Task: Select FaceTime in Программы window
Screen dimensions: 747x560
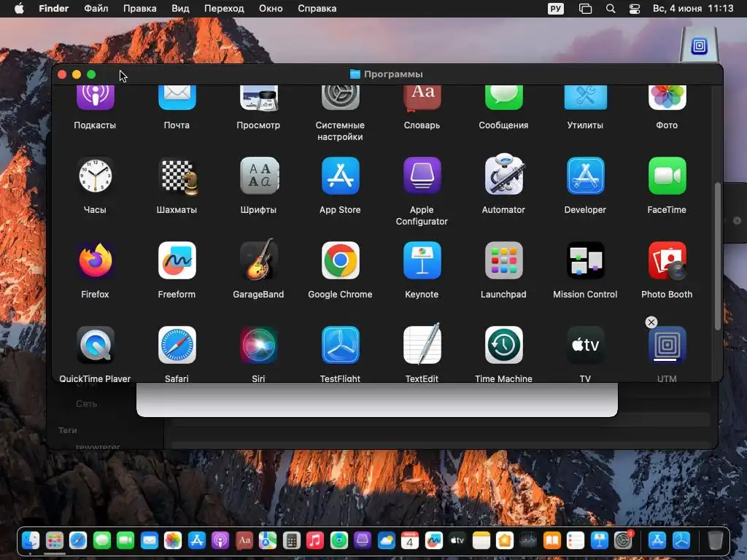Action: tap(667, 176)
